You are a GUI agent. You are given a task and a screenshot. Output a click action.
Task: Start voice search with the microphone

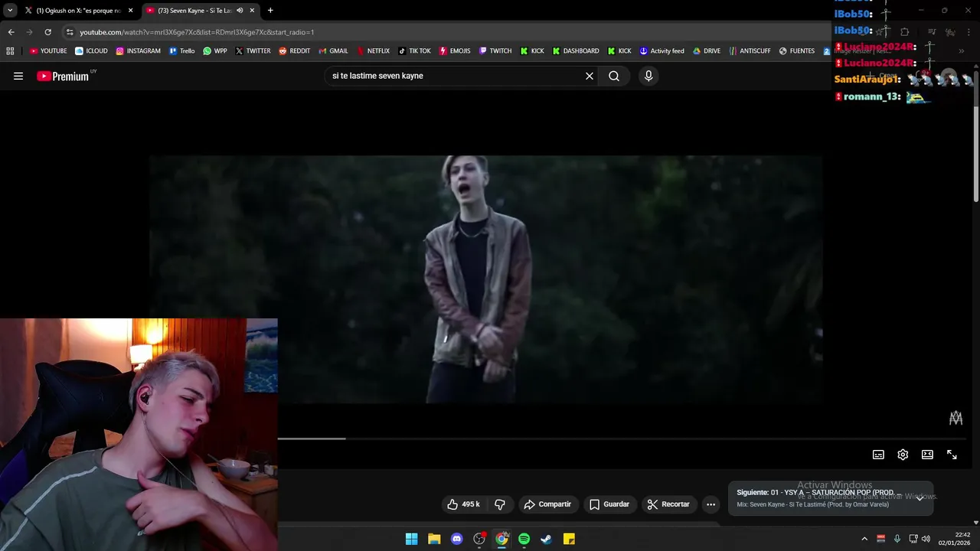coord(648,76)
